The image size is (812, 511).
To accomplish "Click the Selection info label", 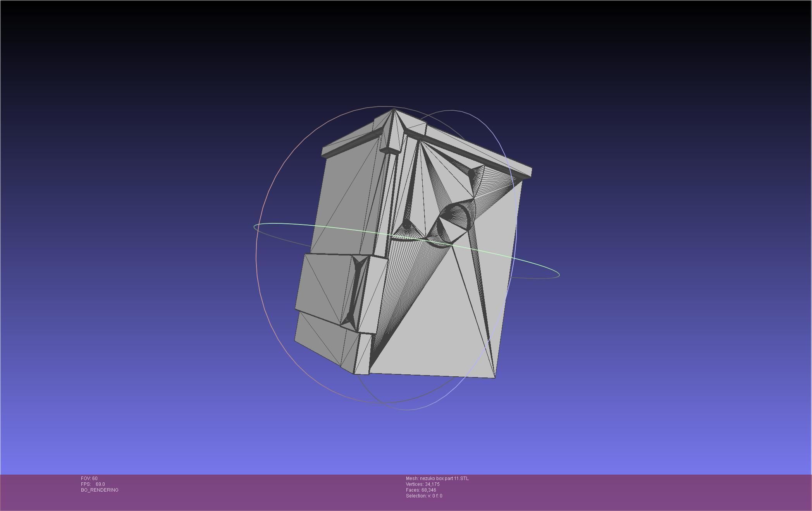I will point(424,496).
